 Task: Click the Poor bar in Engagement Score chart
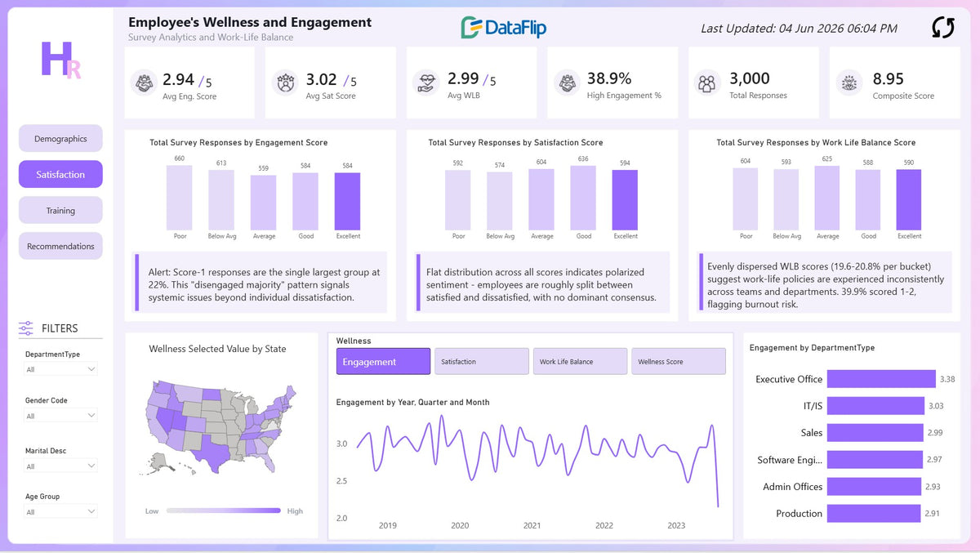[x=180, y=198]
